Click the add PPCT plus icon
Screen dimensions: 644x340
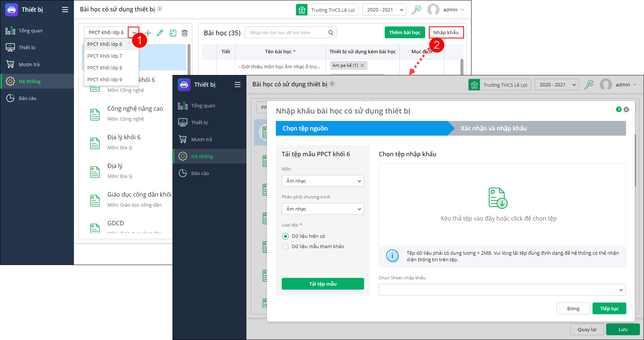148,33
